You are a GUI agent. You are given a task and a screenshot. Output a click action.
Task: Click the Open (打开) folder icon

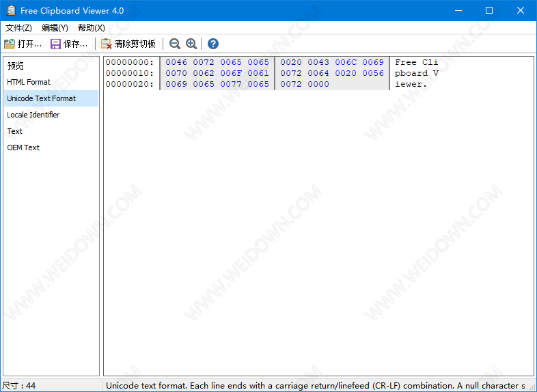pos(10,44)
